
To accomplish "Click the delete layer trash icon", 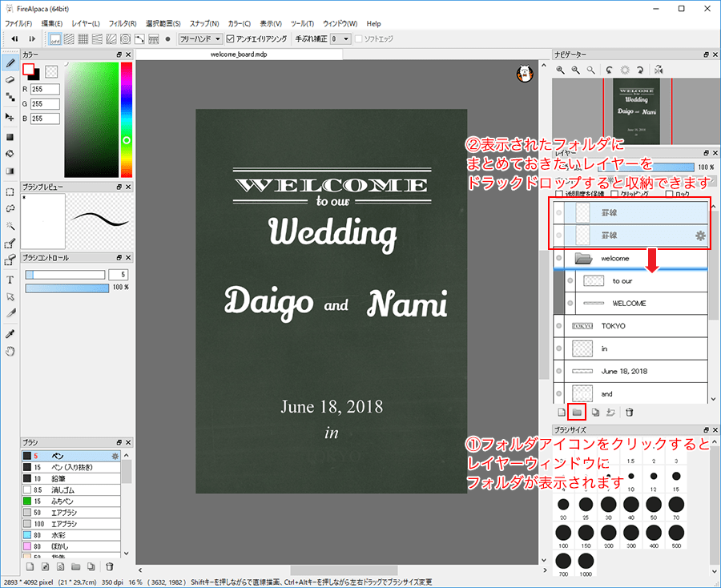I will coord(630,413).
